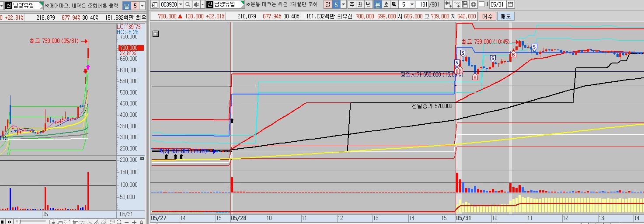Image resolution: width=644 pixels, height=224 pixels.
Task: Click the 매도 sell button
Action: 505,16
